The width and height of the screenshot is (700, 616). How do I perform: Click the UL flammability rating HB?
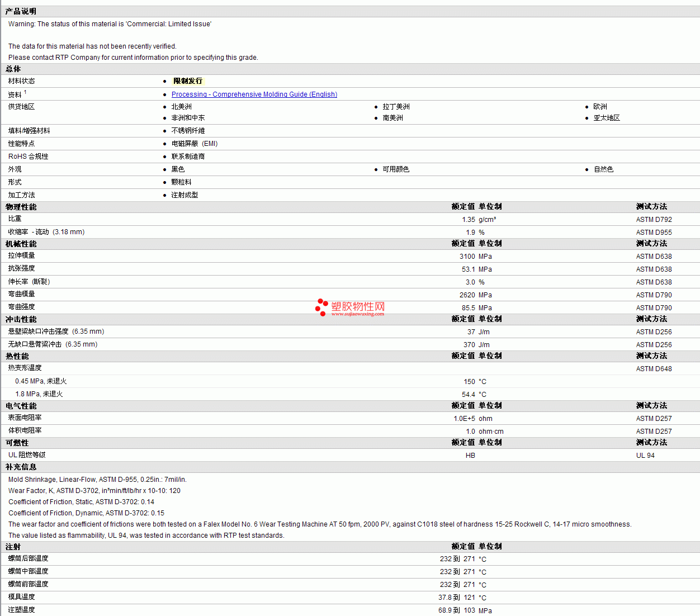point(471,456)
